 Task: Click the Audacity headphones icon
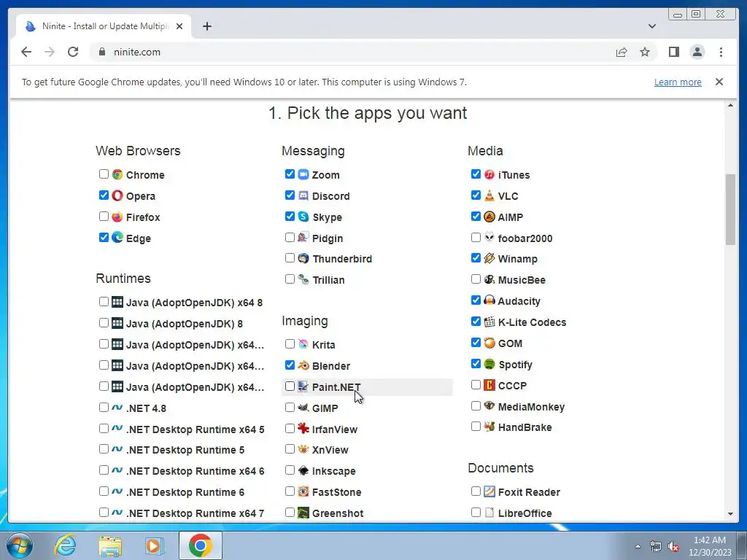pyautogui.click(x=489, y=300)
